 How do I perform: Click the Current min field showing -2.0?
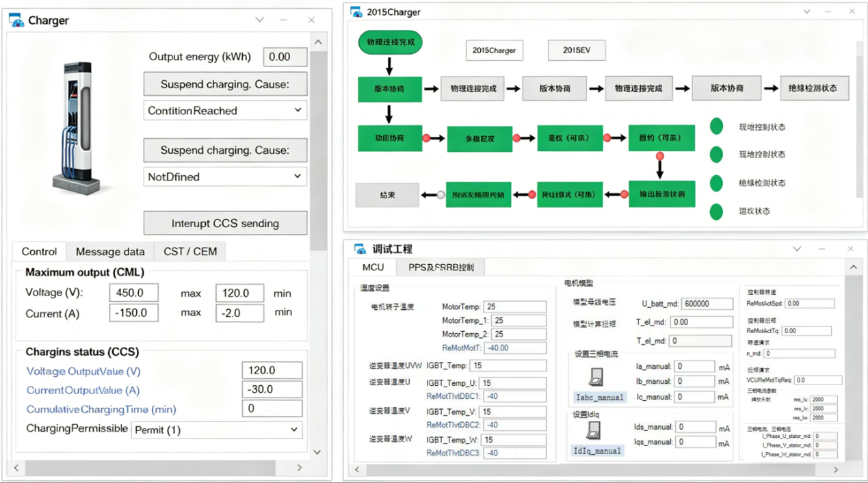coord(240,313)
